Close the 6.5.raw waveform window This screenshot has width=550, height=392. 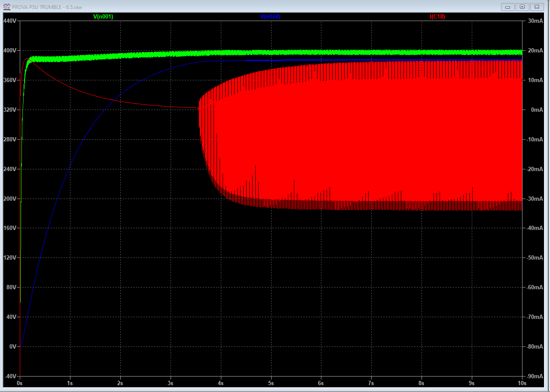click(537, 7)
